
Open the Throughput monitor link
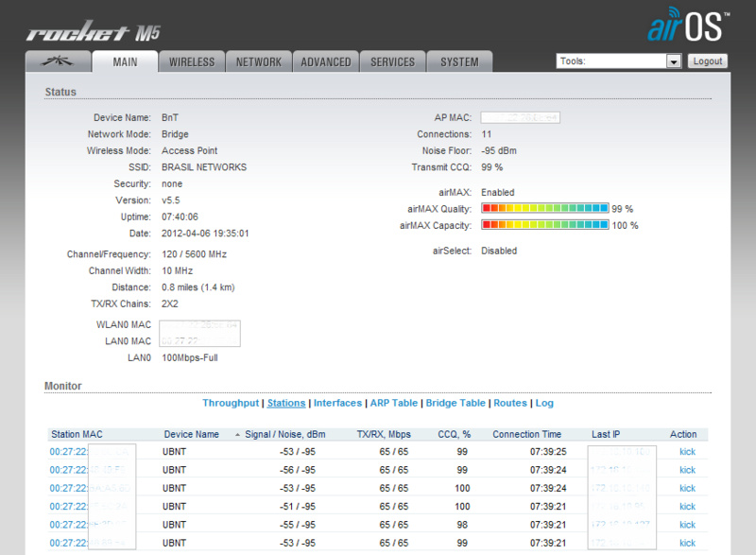pyautogui.click(x=231, y=403)
